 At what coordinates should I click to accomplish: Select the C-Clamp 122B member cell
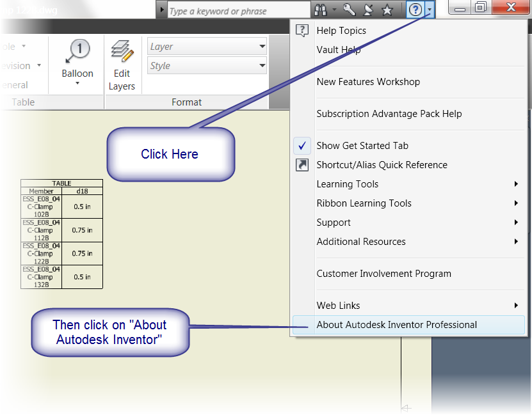pyautogui.click(x=42, y=254)
